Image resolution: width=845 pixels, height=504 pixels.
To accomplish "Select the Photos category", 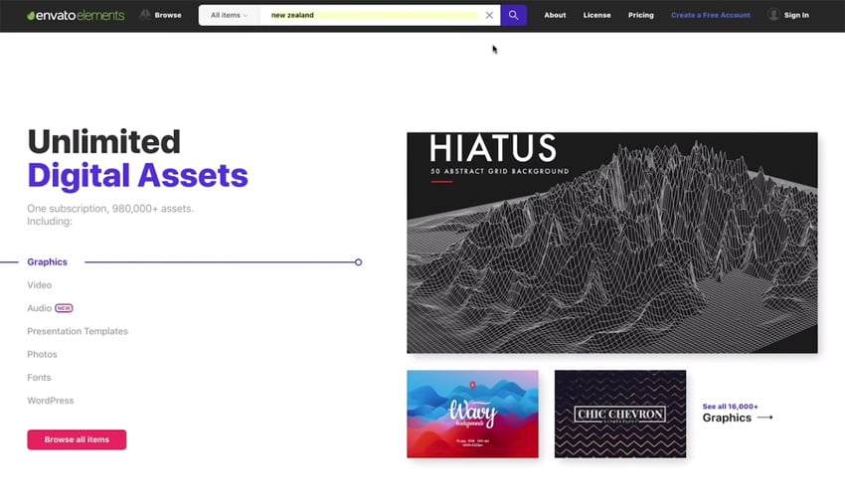I will point(42,355).
